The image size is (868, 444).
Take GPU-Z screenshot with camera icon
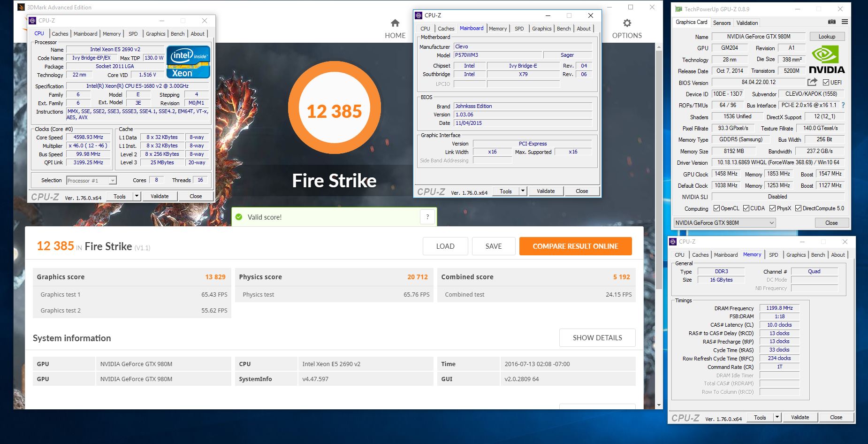click(831, 22)
